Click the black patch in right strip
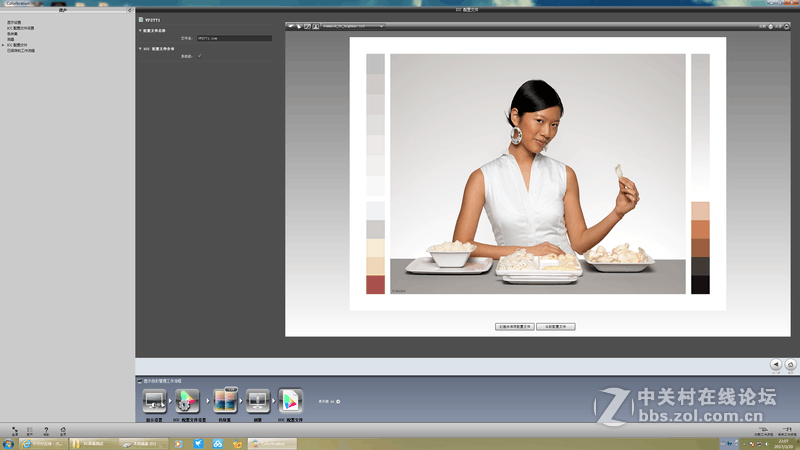 tap(701, 285)
